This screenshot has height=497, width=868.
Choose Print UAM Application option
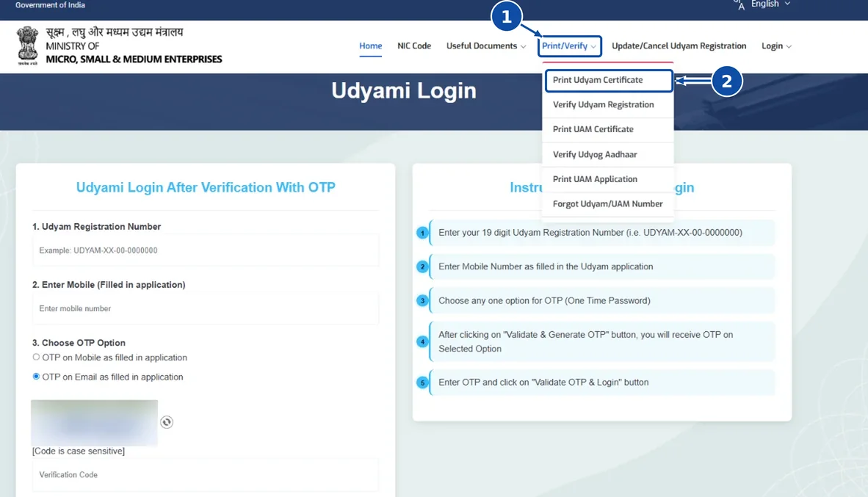coord(608,179)
